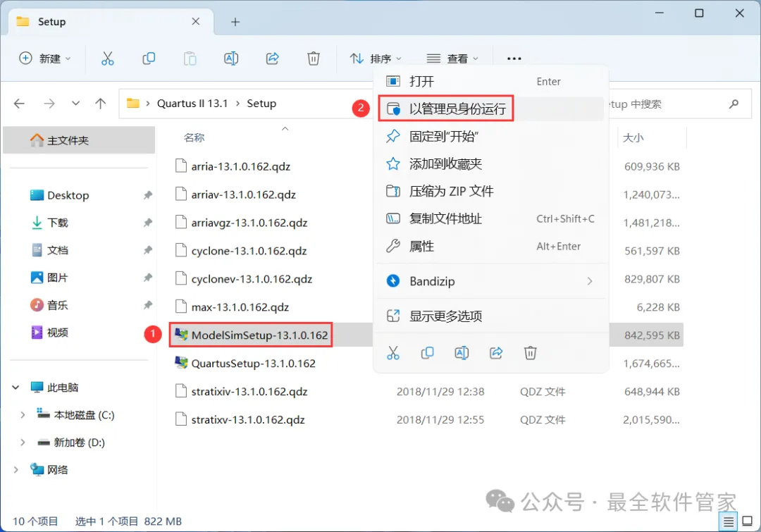This screenshot has width=761, height=532.
Task: Choose 显示更多选项 in context menu
Action: coord(491,316)
